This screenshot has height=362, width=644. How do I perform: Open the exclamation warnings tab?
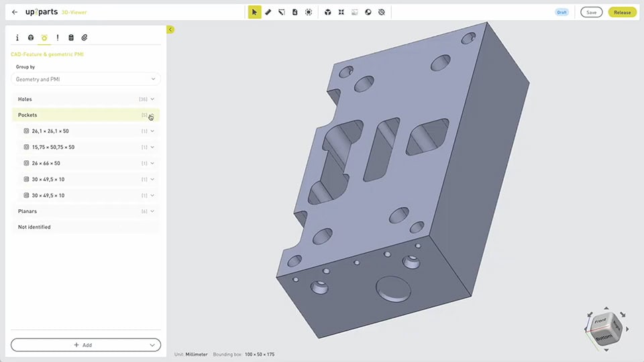pos(58,38)
